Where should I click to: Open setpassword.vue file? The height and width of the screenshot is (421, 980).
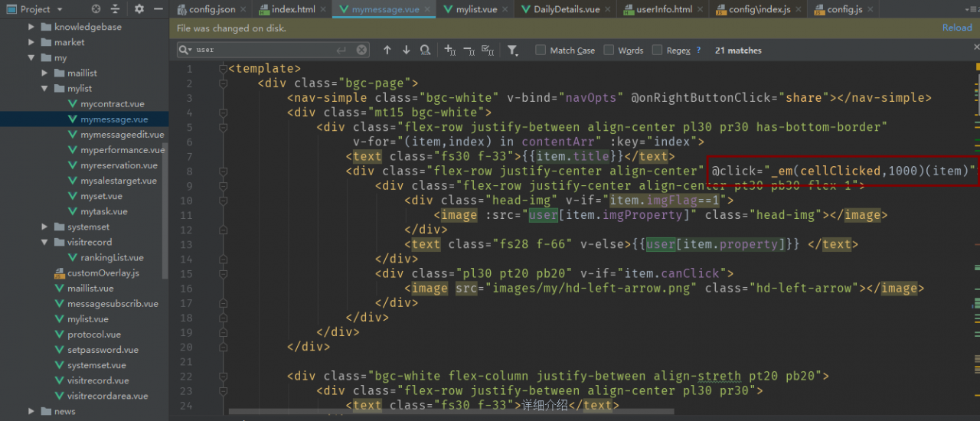[x=103, y=350]
